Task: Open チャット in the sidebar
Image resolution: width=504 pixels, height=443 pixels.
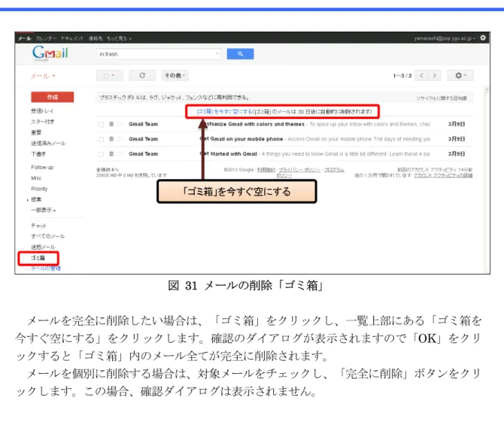Action: coord(38,226)
